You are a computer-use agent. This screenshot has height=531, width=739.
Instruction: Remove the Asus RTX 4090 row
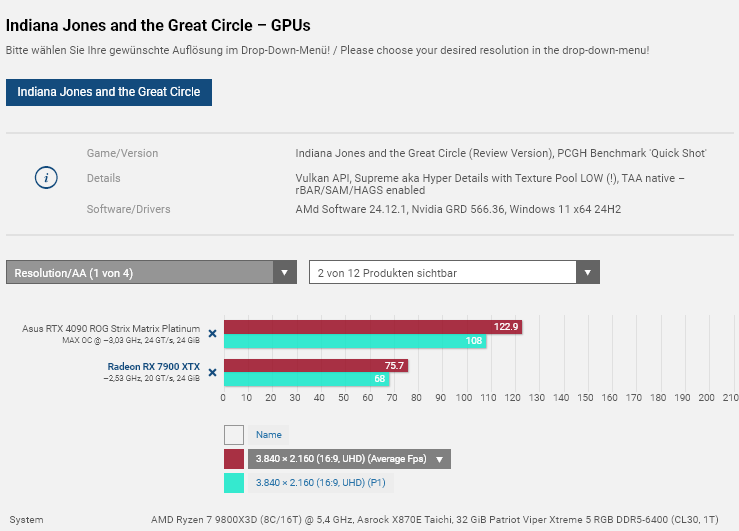(x=212, y=334)
